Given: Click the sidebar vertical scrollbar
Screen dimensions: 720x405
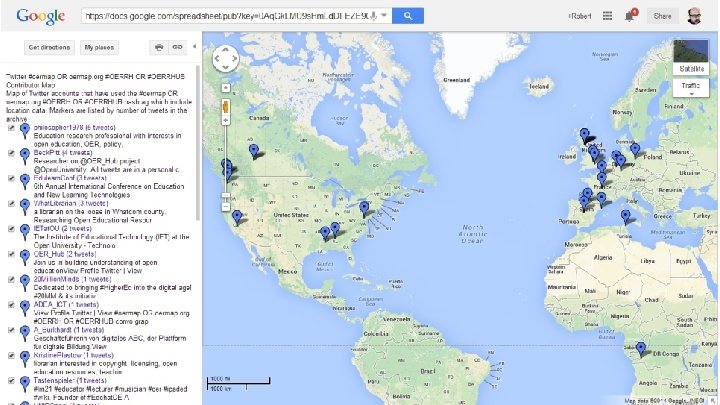Looking at the screenshot, I should click(x=198, y=142).
